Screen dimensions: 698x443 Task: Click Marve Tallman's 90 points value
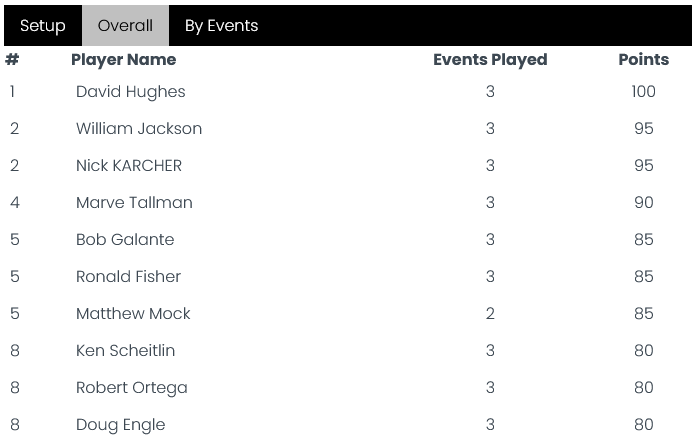[x=644, y=203]
